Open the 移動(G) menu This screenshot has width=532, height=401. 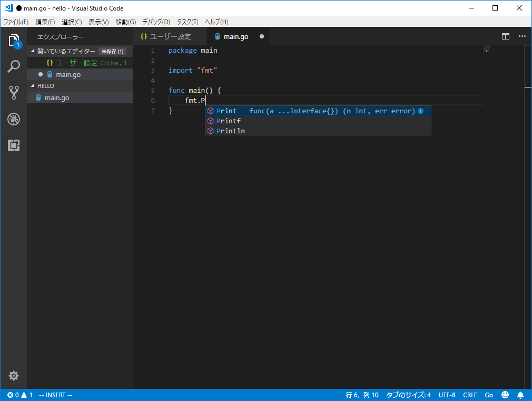click(x=125, y=22)
